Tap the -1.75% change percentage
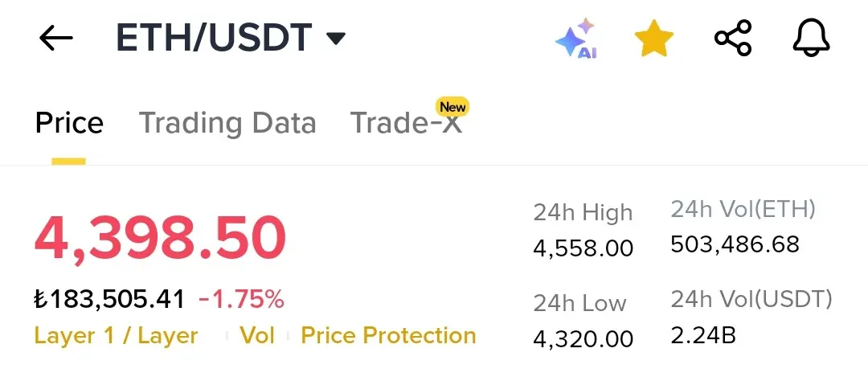 click(x=241, y=300)
